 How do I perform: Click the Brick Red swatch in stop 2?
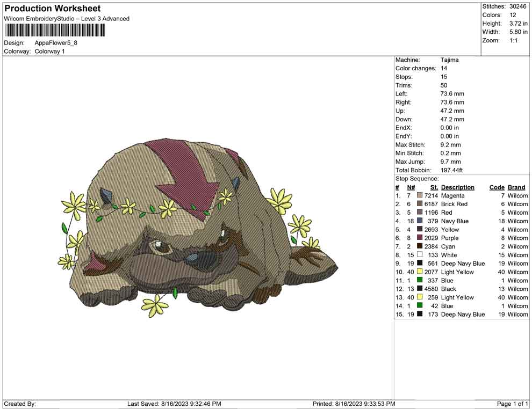point(420,203)
